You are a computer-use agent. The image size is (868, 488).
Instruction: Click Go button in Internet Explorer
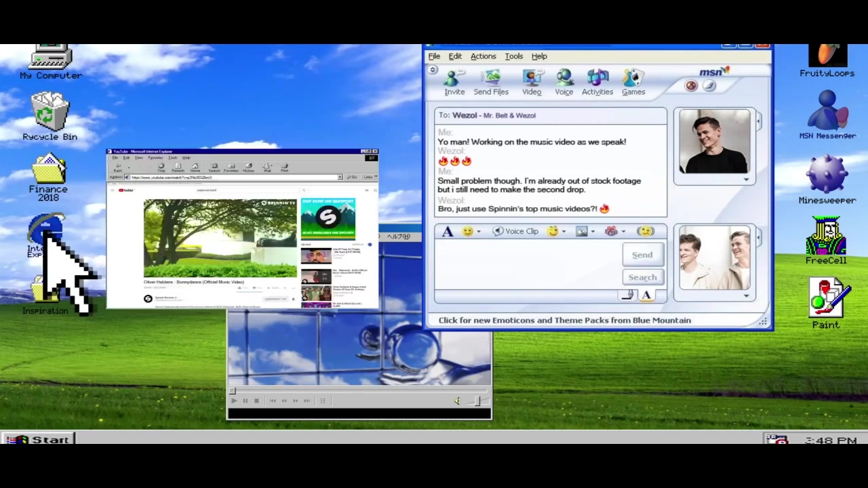[353, 177]
